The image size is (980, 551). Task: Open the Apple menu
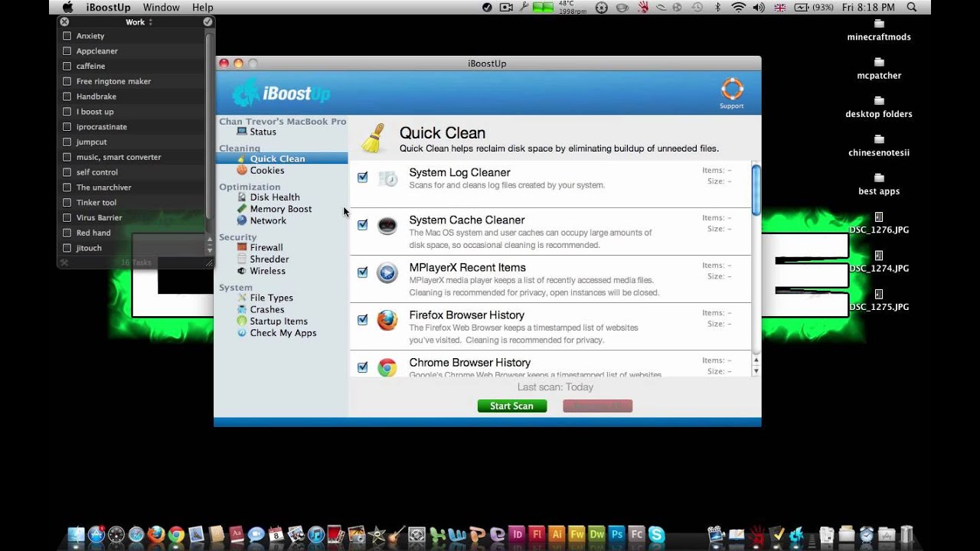(x=67, y=7)
